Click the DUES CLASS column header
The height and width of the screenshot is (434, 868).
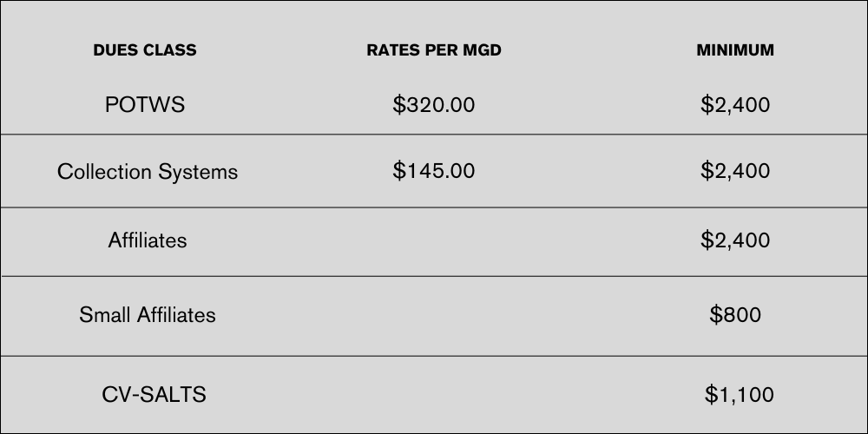pos(145,50)
